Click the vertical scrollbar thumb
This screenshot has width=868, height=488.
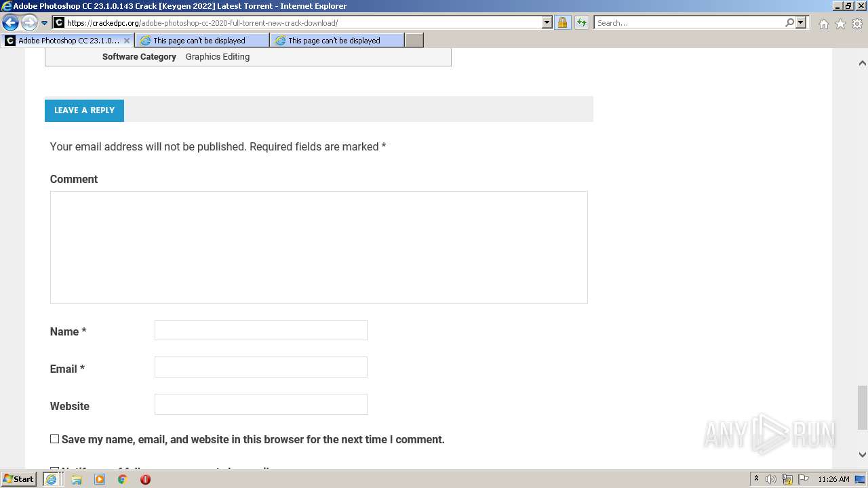[862, 407]
